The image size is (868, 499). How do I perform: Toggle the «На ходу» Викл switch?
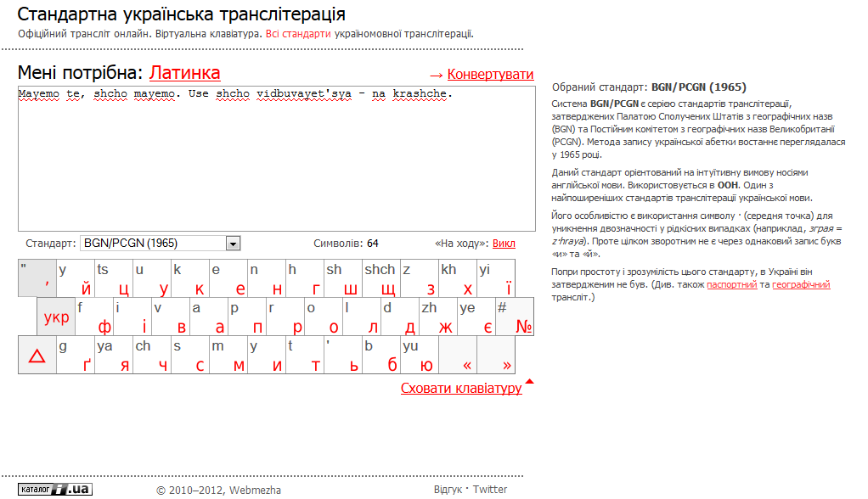(x=504, y=244)
